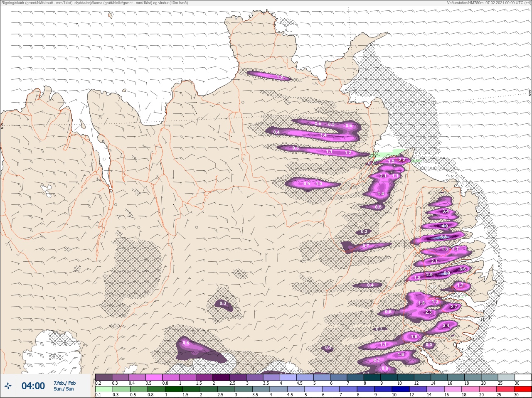
Task: Select the dark plum '0.2' swatch in upper legend
Action: tap(103, 377)
